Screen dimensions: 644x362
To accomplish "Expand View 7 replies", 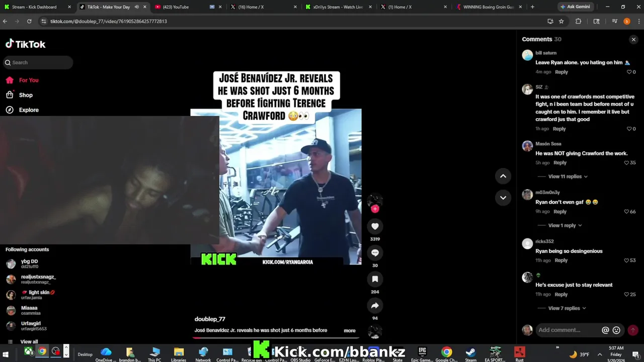I will tap(567, 308).
